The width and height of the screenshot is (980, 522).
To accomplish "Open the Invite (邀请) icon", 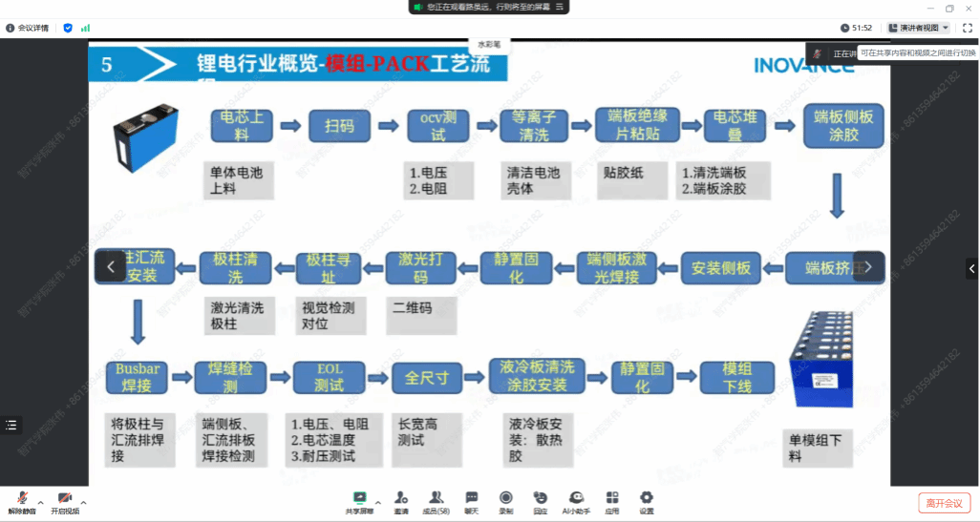I will click(x=401, y=502).
